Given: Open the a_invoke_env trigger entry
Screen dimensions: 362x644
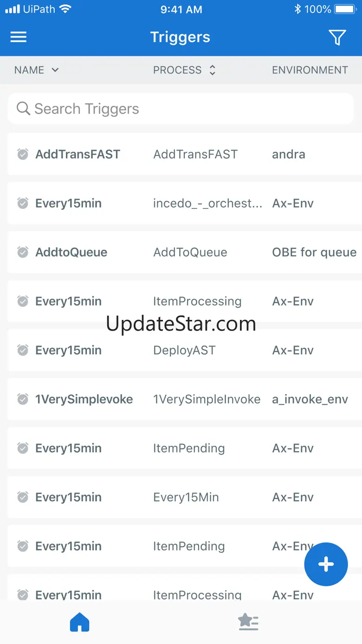Looking at the screenshot, I should (185, 399).
